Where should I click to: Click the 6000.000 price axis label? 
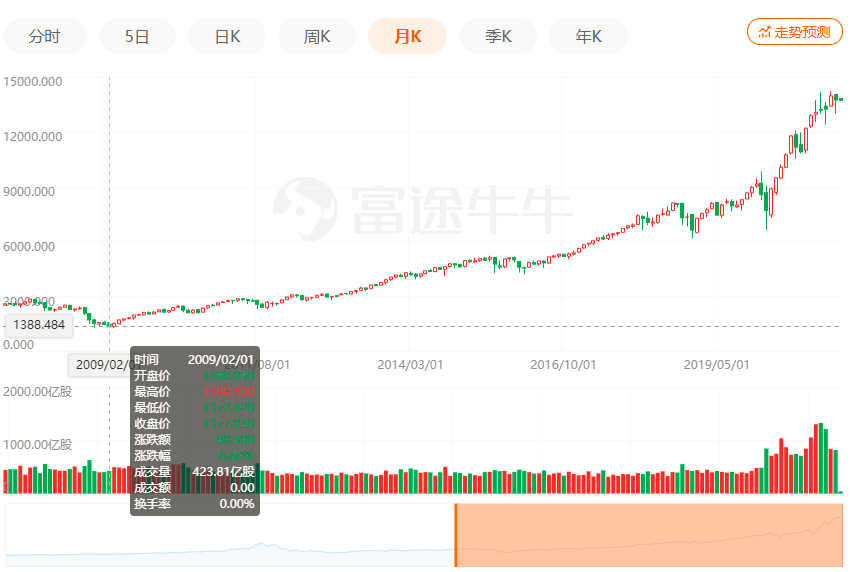point(29,246)
